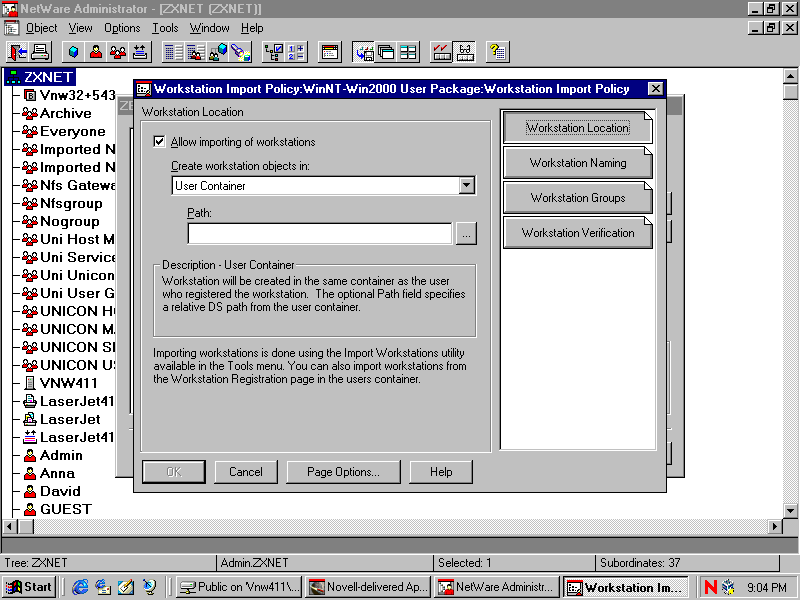This screenshot has height=600, width=800.
Task: Open the Options menu
Action: coord(122,28)
